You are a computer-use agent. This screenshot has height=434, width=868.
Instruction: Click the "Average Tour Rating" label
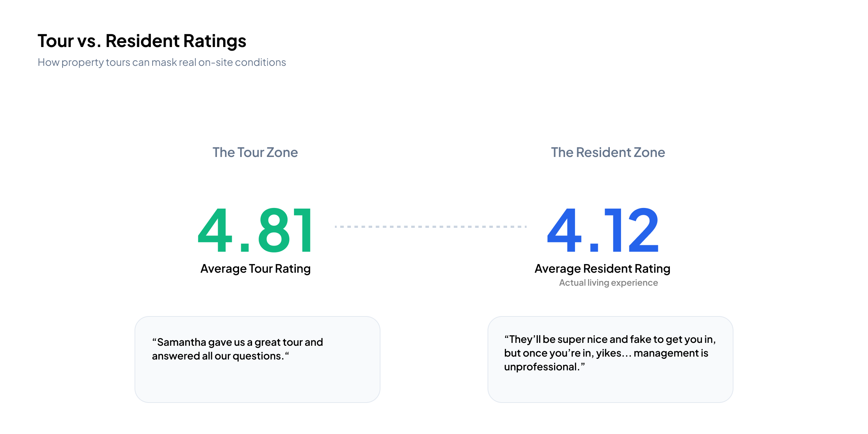[x=255, y=269]
